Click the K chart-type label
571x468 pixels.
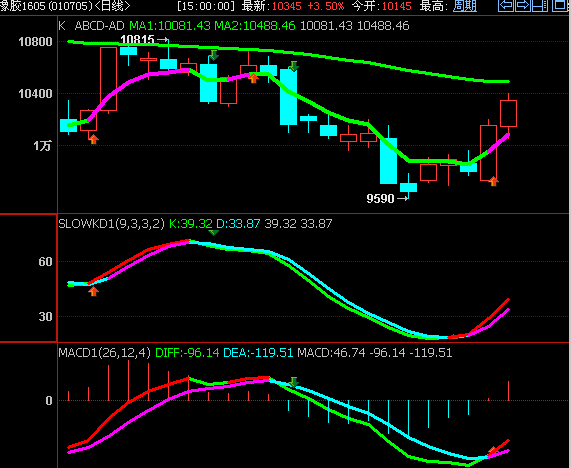[62, 26]
